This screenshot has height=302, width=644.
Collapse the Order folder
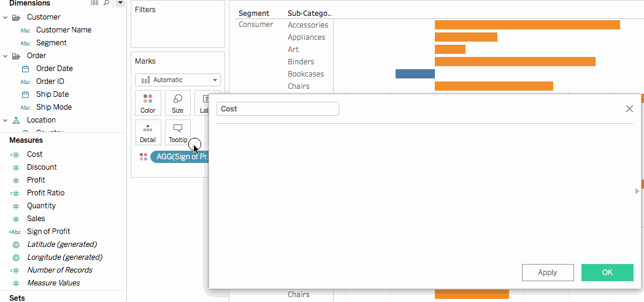coord(6,56)
